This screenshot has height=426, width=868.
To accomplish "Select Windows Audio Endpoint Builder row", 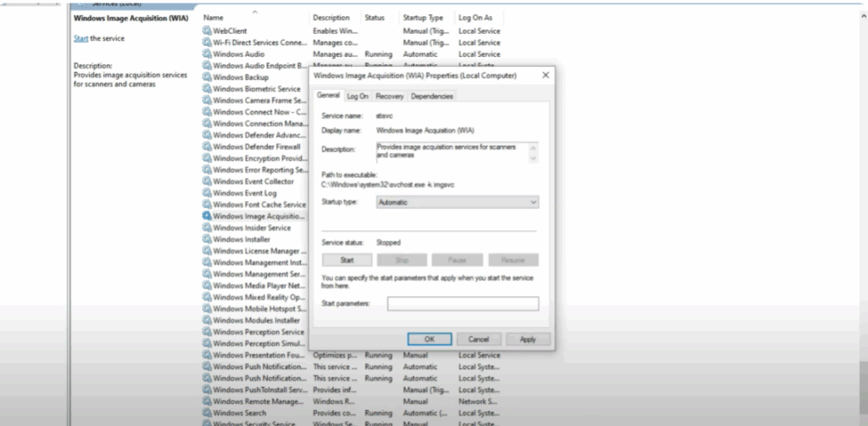I will pyautogui.click(x=254, y=66).
